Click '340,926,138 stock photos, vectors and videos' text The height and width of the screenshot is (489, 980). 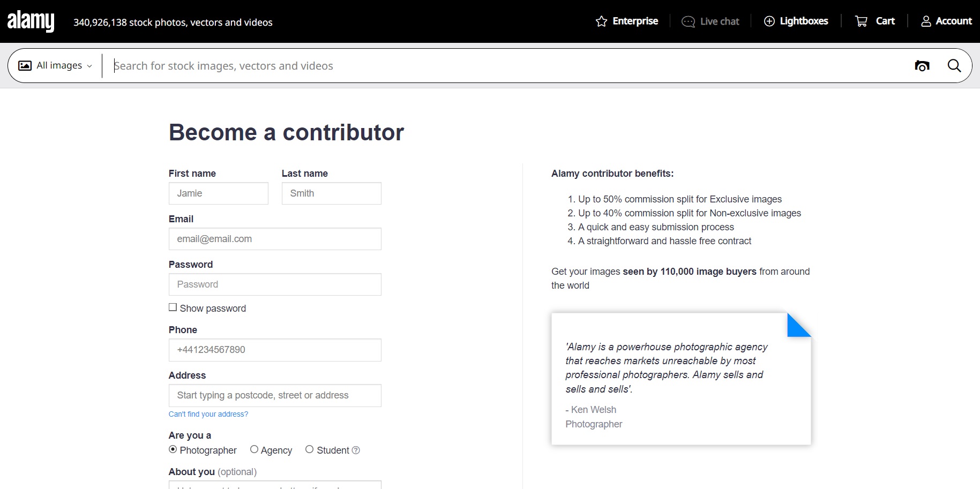tap(173, 22)
